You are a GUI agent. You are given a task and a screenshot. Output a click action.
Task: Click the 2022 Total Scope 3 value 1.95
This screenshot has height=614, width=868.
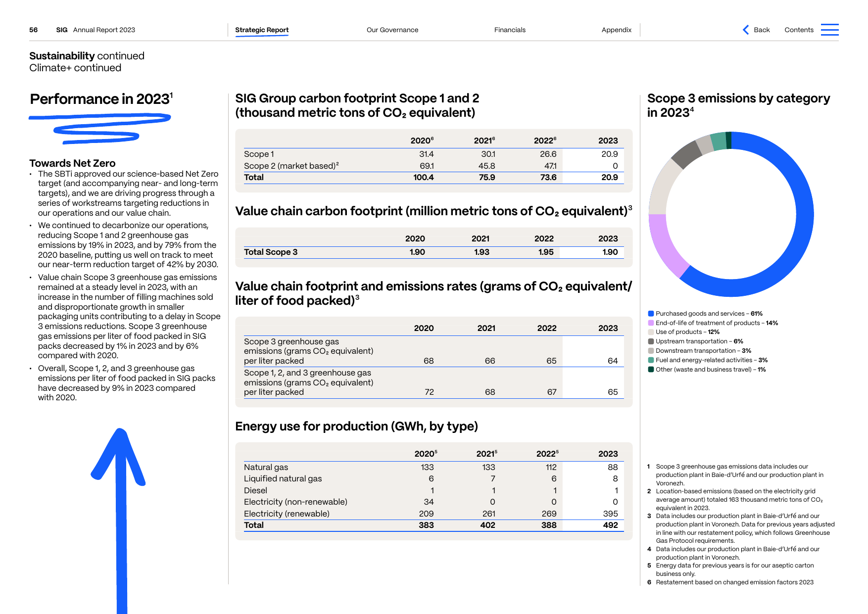click(x=546, y=252)
